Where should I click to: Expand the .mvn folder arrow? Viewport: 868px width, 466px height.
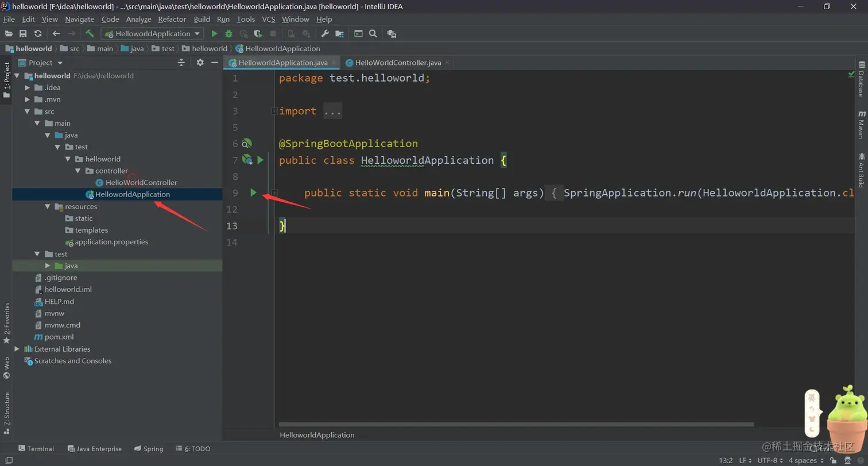tap(27, 99)
